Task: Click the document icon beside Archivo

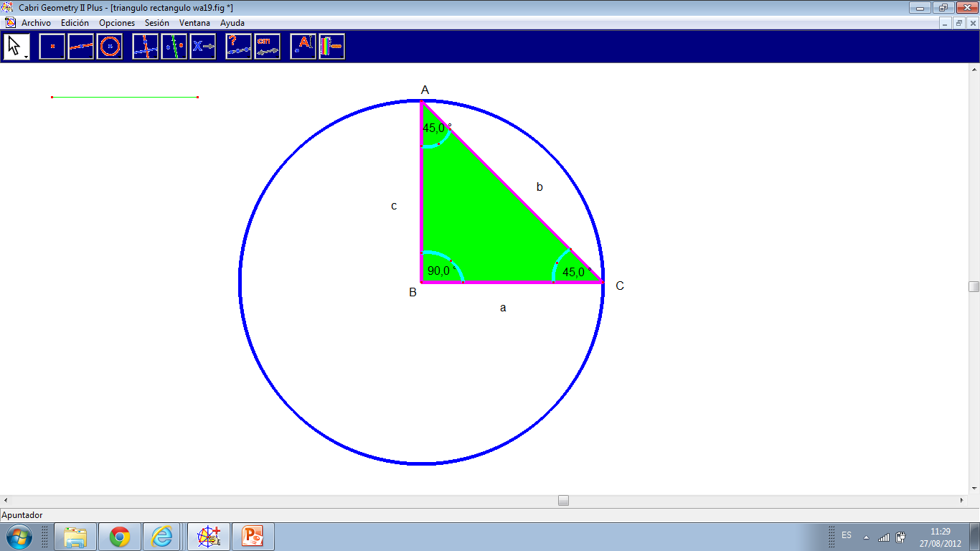Action: (10, 23)
